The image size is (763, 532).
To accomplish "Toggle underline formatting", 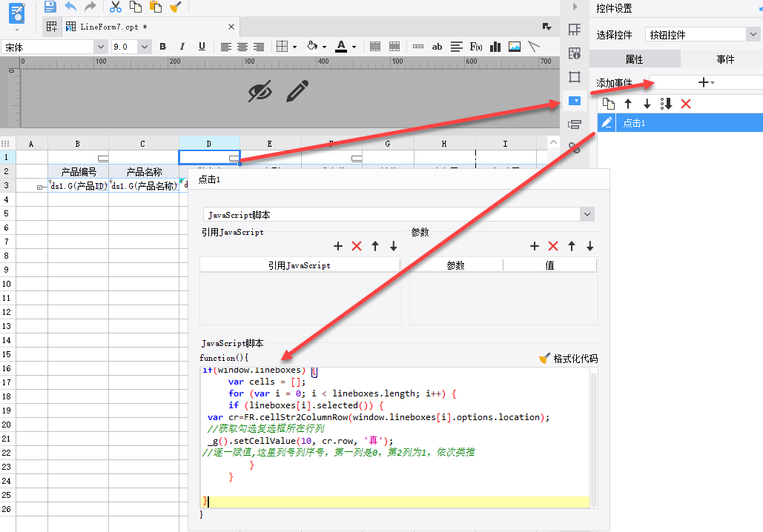I will point(202,47).
